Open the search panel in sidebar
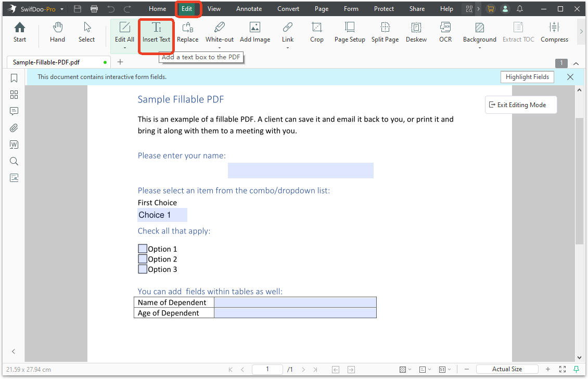This screenshot has height=379, width=588. (14, 161)
